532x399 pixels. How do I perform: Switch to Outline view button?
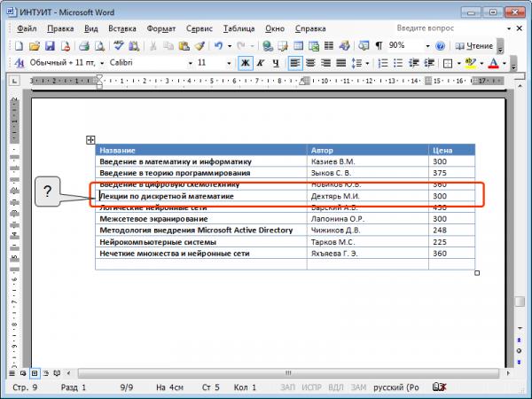click(x=46, y=373)
